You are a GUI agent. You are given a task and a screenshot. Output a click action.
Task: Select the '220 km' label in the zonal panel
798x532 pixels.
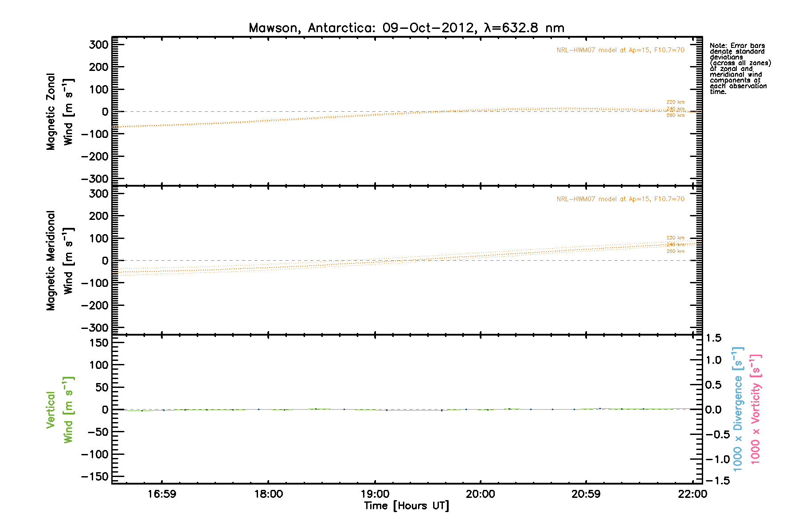point(675,102)
